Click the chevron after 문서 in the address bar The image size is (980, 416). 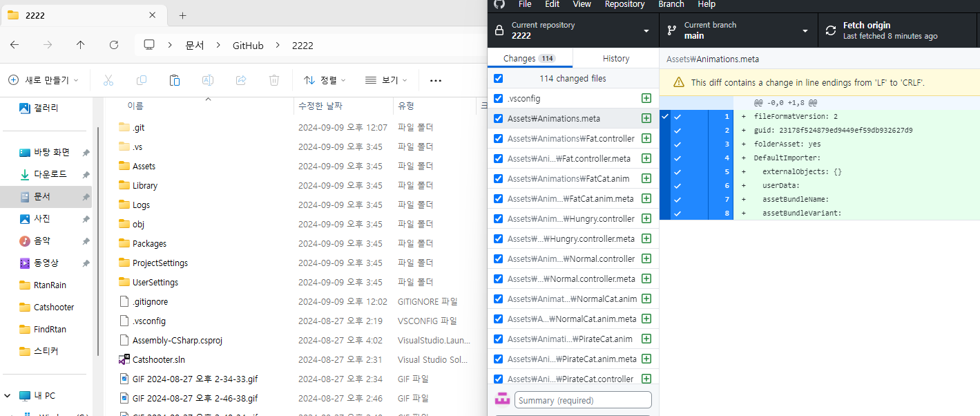(218, 45)
